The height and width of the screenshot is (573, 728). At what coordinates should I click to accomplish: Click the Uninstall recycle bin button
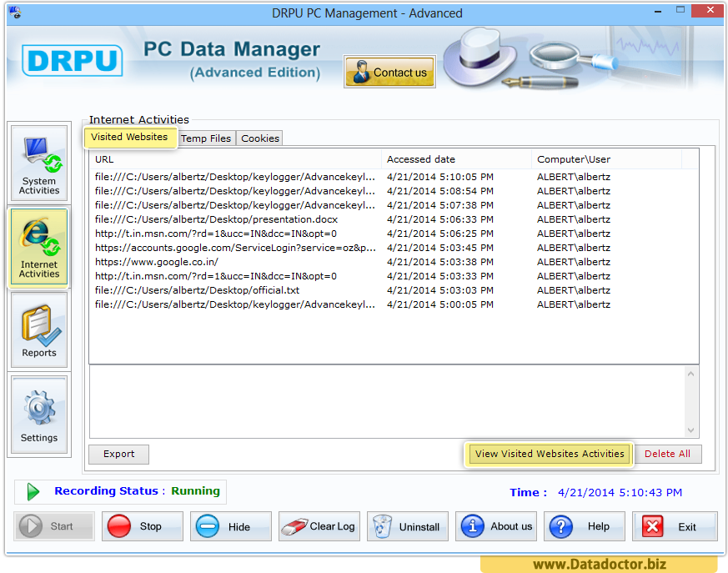click(408, 526)
